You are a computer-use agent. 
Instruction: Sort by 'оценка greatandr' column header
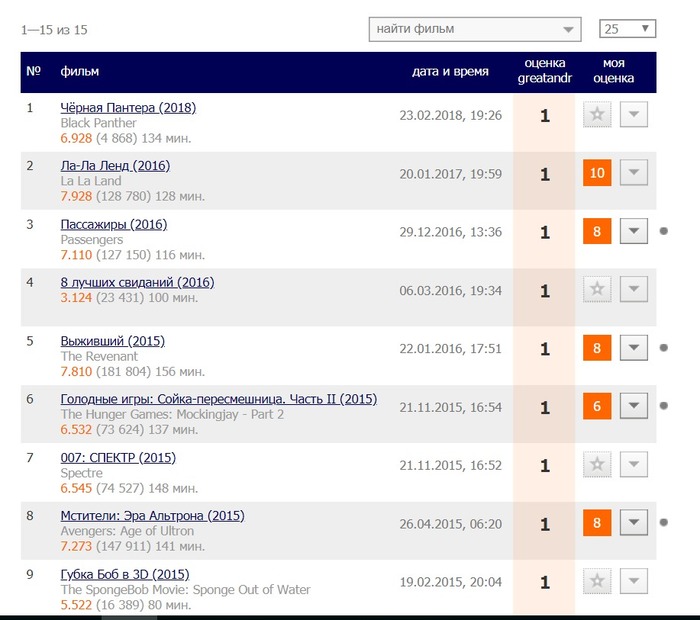tap(544, 72)
